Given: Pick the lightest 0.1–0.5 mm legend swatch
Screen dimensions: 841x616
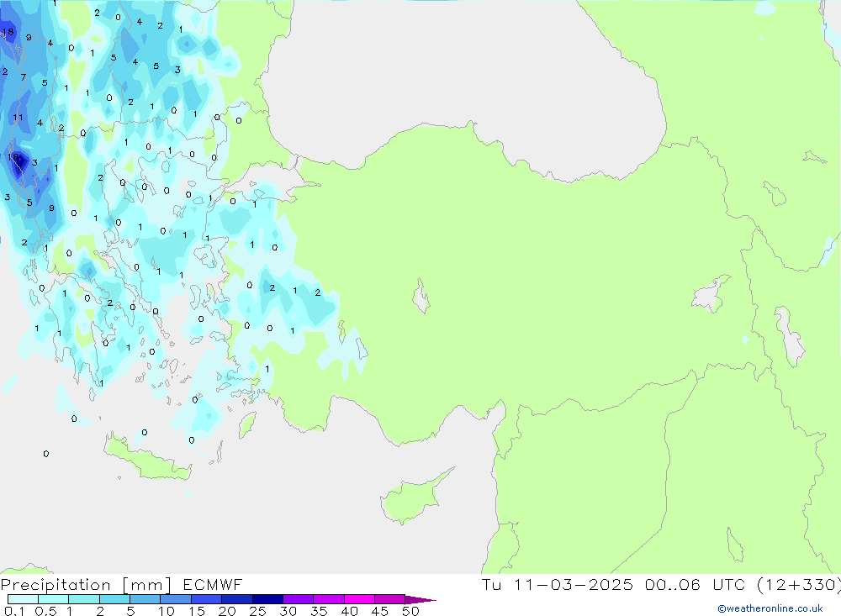Looking at the screenshot, I should pos(23,599).
